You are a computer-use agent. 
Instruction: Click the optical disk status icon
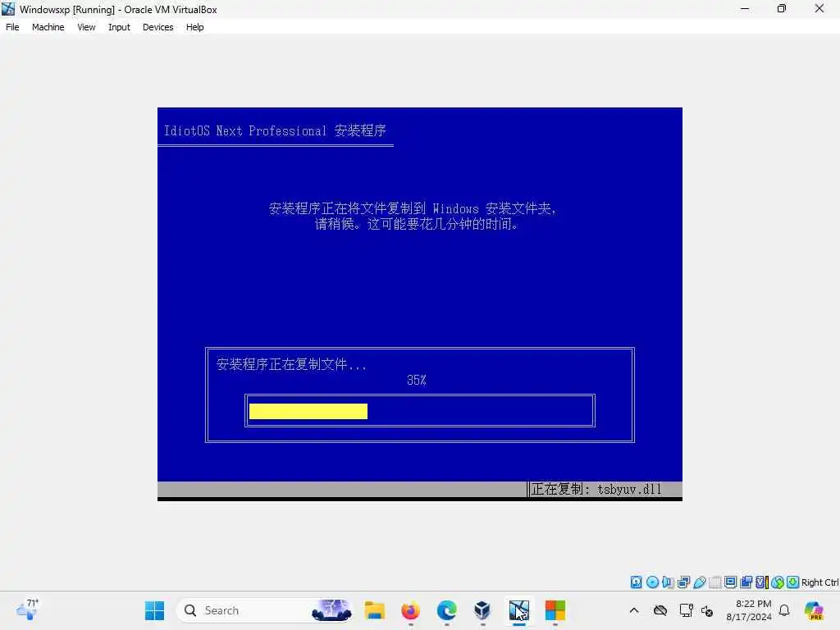[x=652, y=582]
